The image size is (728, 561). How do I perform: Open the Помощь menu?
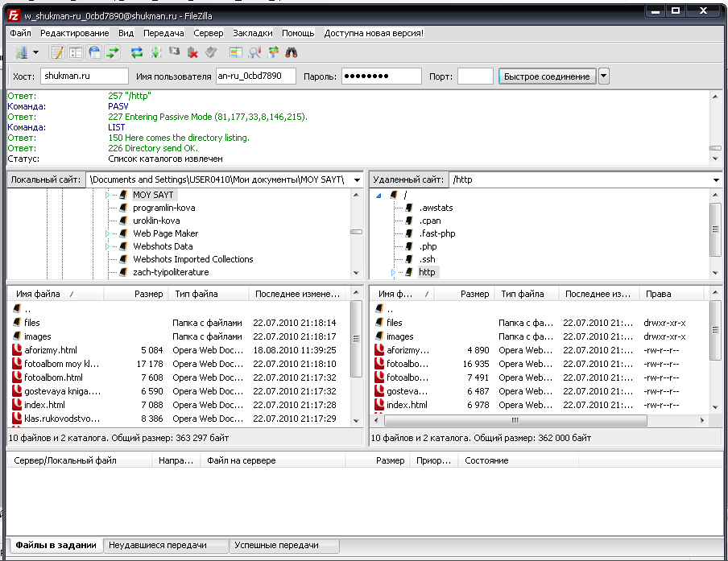tap(298, 33)
